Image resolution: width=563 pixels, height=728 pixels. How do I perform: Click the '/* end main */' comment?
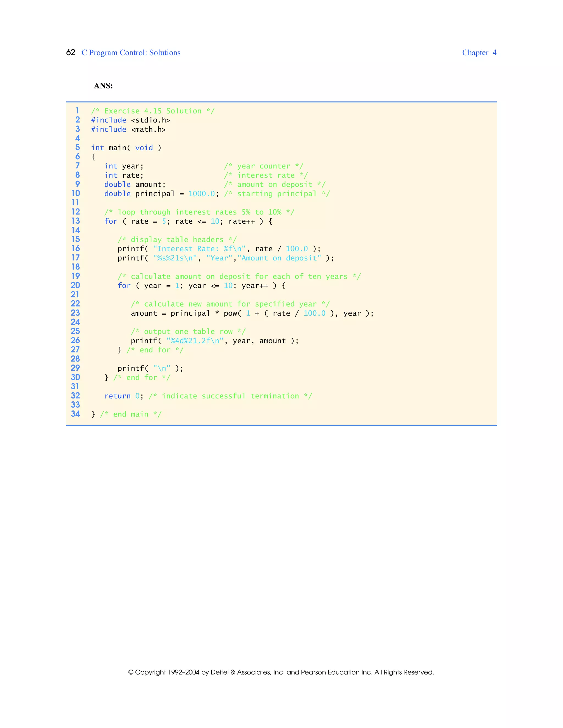coord(131,414)
